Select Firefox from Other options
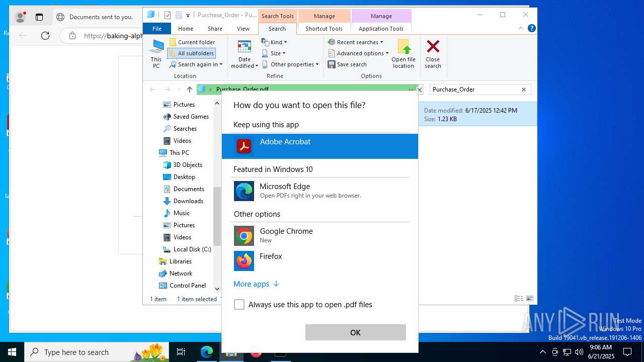Viewport: 644px width, 362px height. [x=320, y=261]
